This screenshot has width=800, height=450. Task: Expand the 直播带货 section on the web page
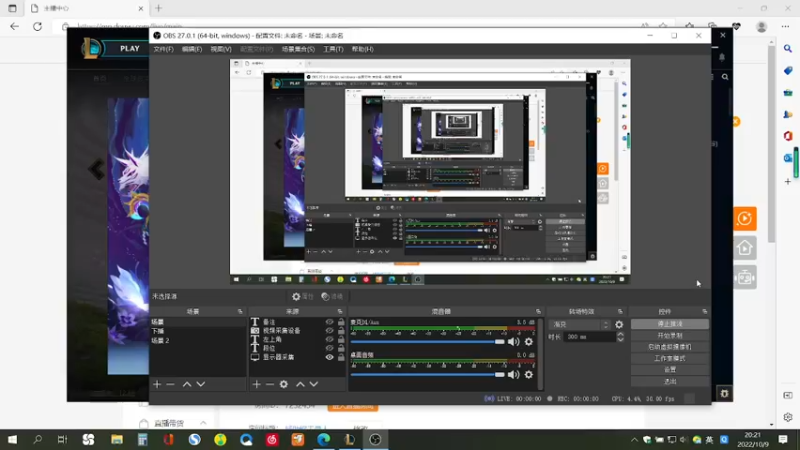coord(203,423)
